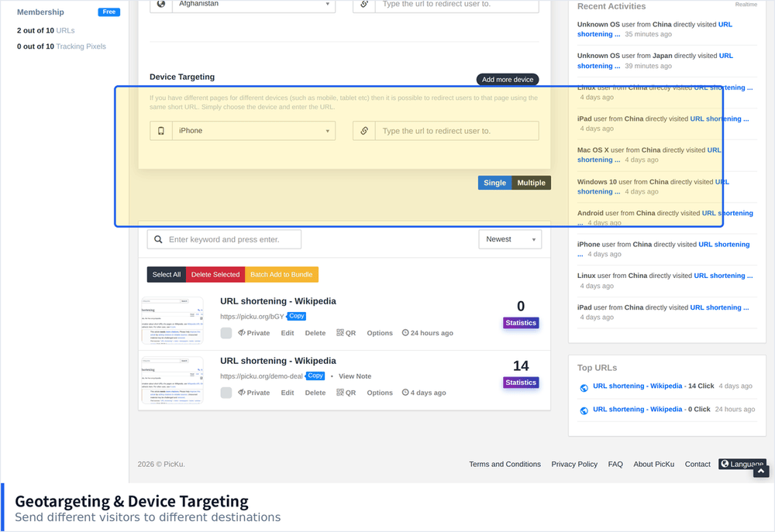Open Statistics for the link with 14 clicks
Image resolution: width=775 pixels, height=532 pixels.
521,383
